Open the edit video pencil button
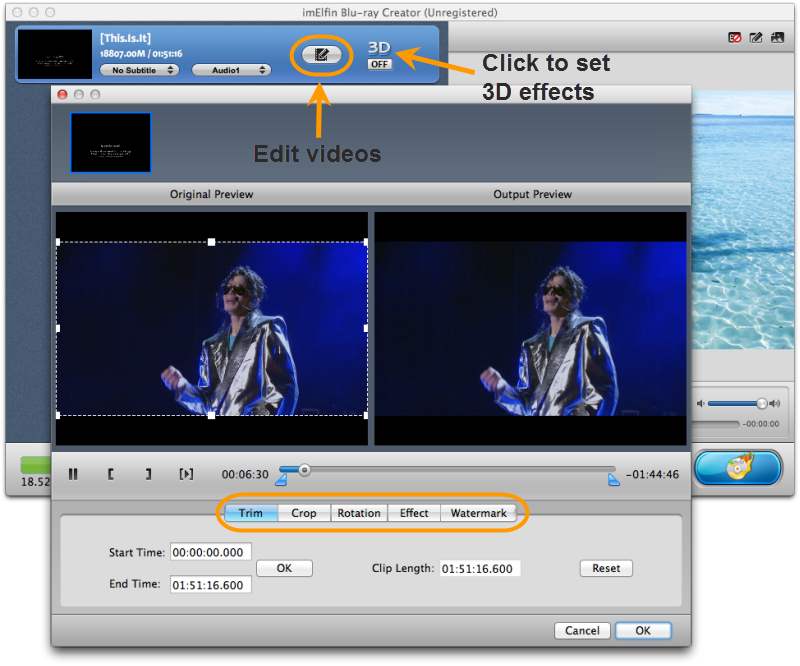800x666 pixels. pos(321,55)
